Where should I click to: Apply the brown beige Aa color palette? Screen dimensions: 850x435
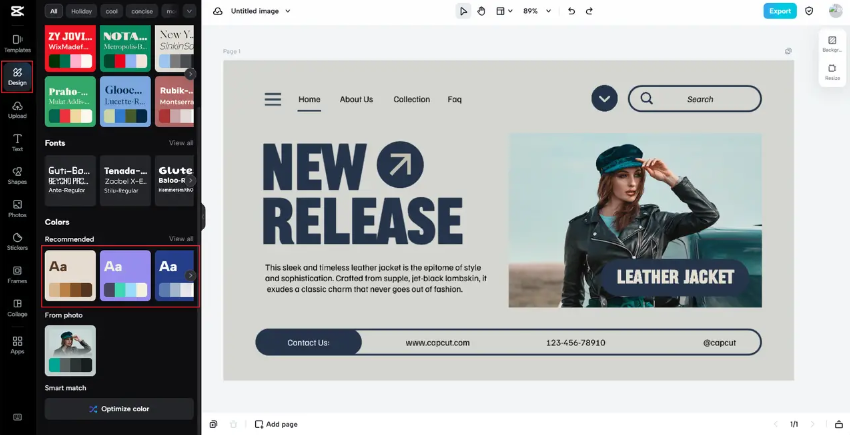coord(70,276)
